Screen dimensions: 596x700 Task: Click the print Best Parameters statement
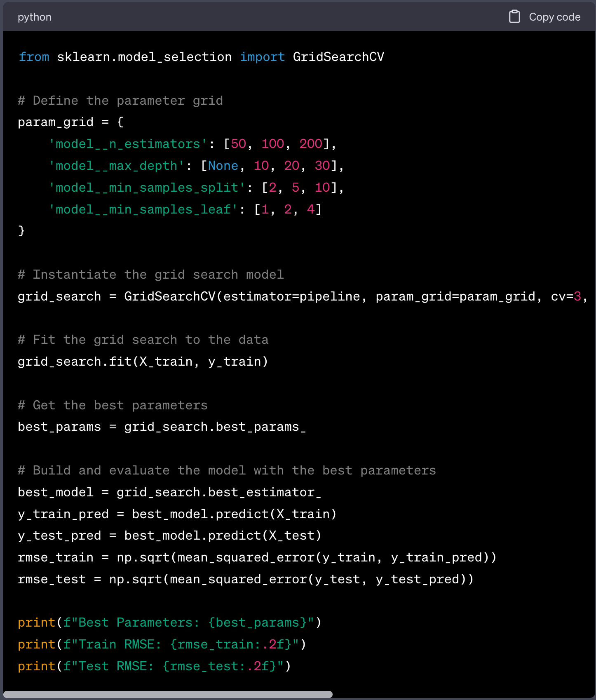pos(169,622)
